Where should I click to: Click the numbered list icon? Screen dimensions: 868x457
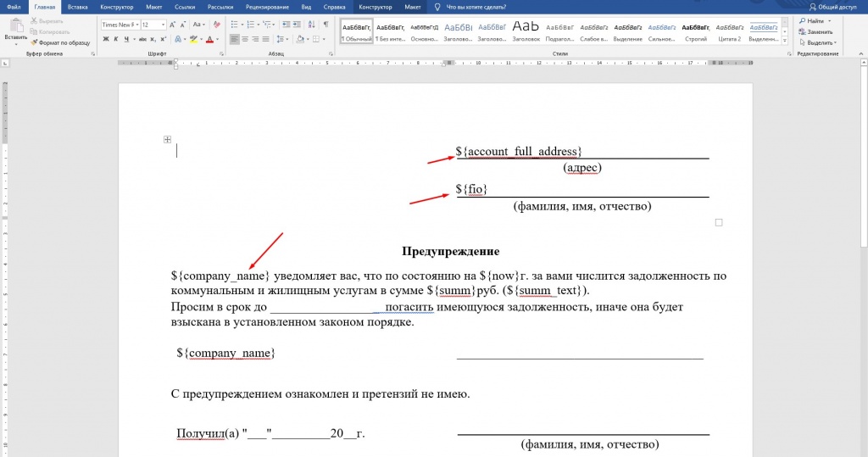(251, 25)
